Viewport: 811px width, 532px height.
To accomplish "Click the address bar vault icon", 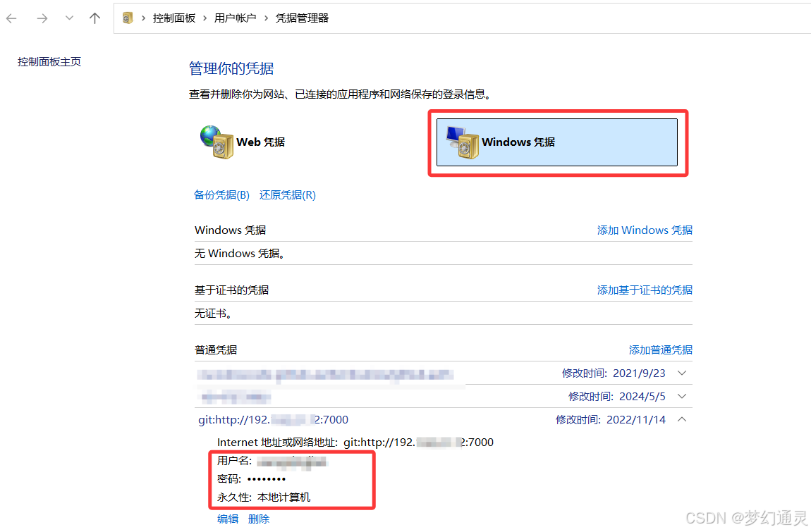I will [127, 18].
